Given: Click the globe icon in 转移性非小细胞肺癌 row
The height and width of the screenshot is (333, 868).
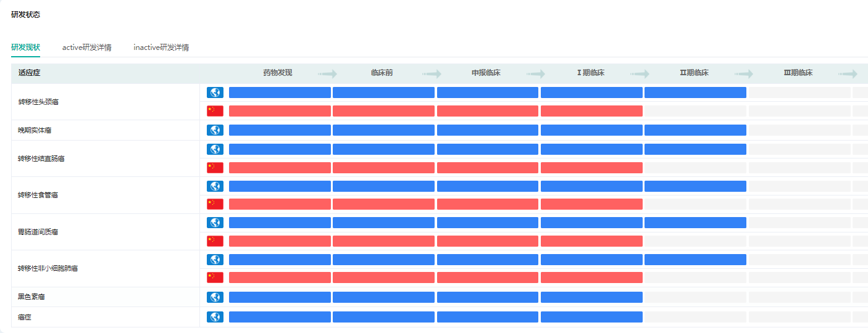Looking at the screenshot, I should click(215, 260).
